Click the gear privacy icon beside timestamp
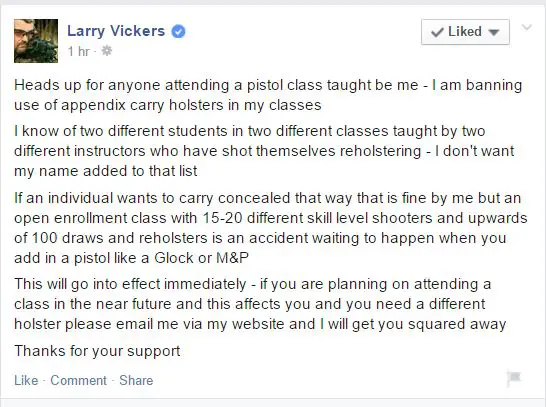This screenshot has height=407, width=546. 107,51
